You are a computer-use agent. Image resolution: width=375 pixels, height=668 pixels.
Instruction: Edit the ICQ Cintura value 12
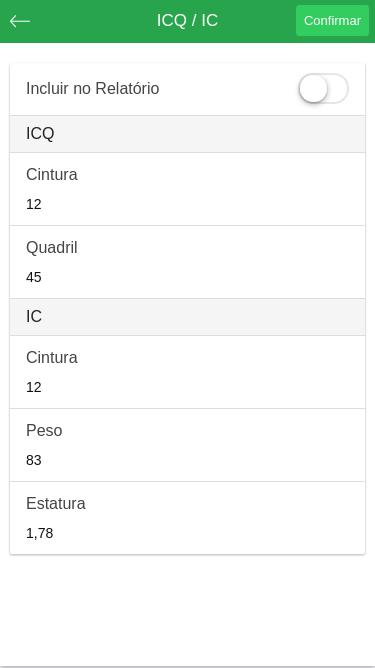click(188, 204)
